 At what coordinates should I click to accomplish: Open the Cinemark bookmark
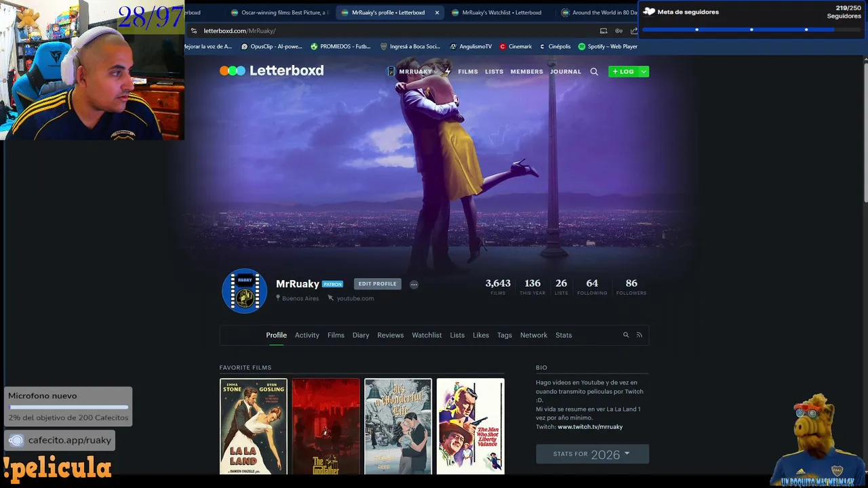pos(515,47)
